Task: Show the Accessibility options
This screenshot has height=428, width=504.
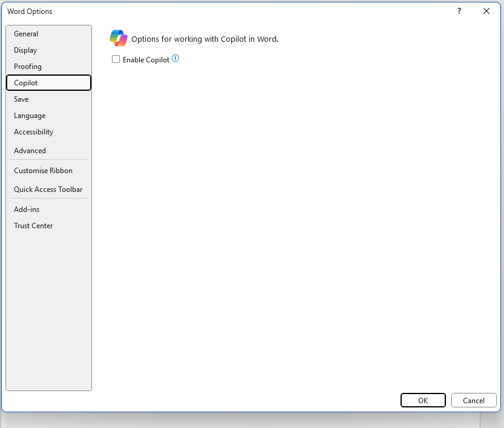Action: point(49,132)
